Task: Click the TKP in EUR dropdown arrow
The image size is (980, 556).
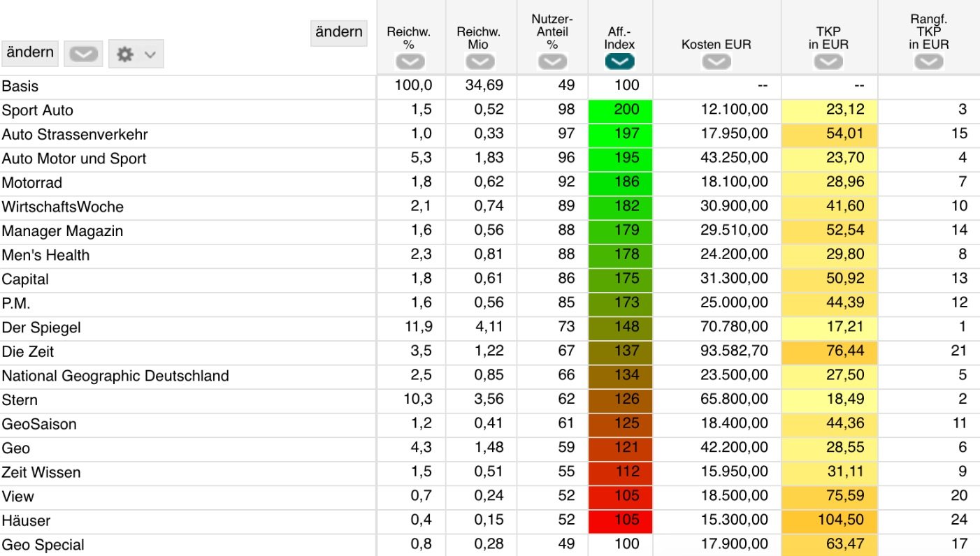Action: (828, 62)
